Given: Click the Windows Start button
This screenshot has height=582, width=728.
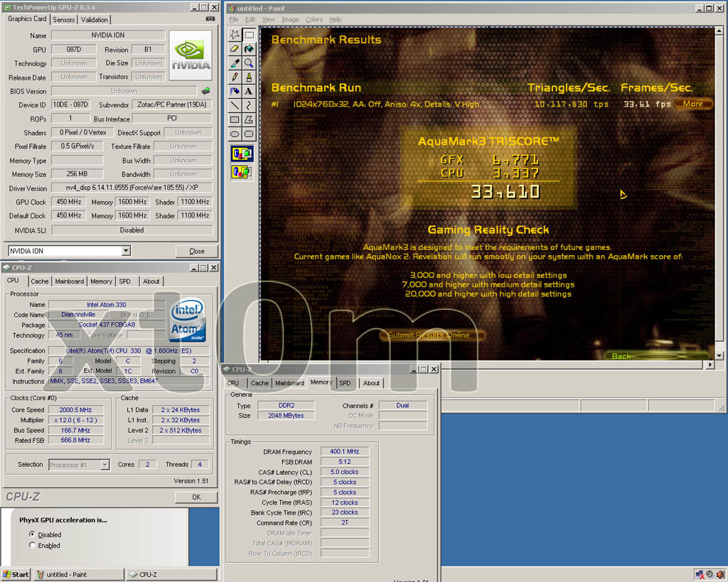Looking at the screenshot, I should tap(16, 575).
